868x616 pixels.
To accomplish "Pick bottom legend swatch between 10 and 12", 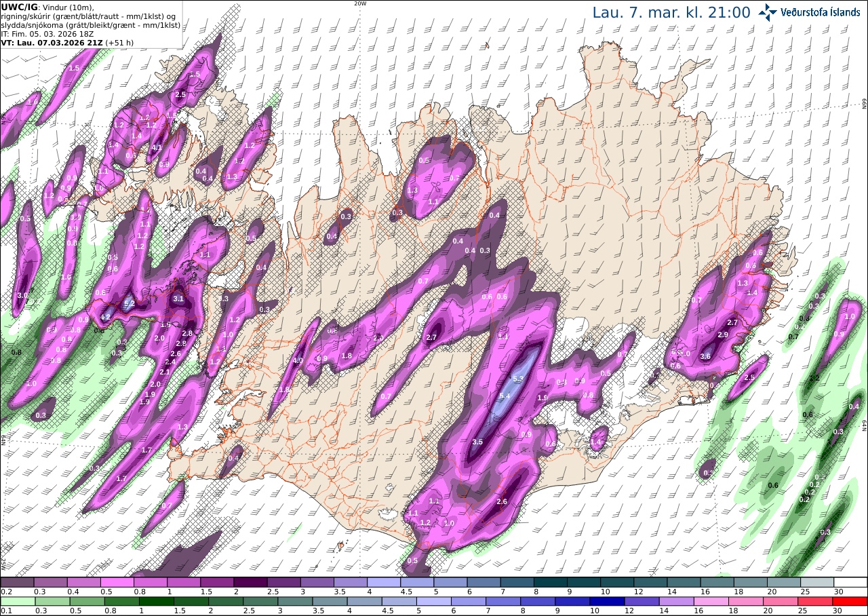I will click(x=608, y=601).
